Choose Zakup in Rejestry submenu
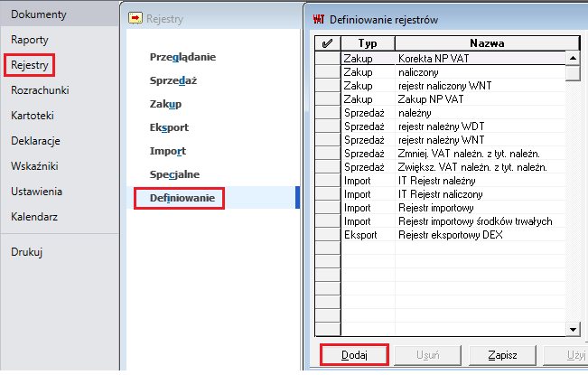The height and width of the screenshot is (375, 588). coord(165,104)
